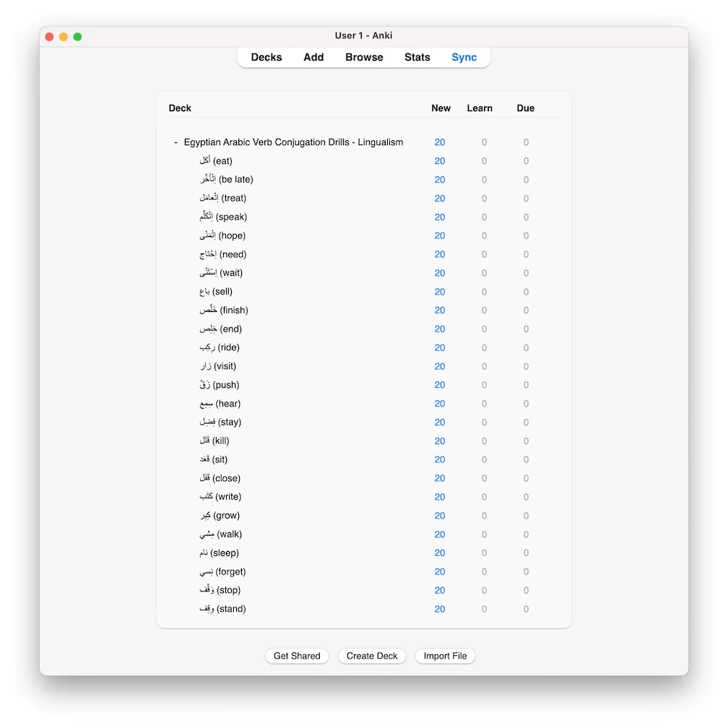This screenshot has width=728, height=728.
Task: Open the Decks tab
Action: pyautogui.click(x=266, y=57)
